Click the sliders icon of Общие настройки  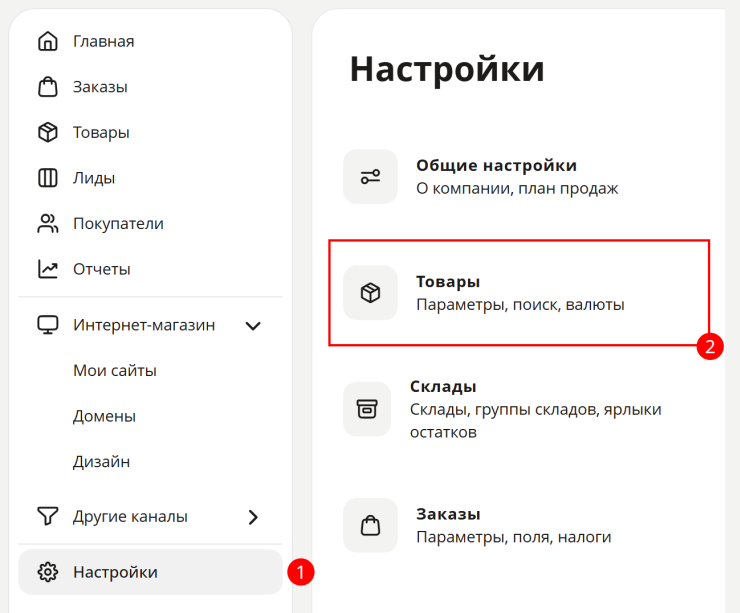370,177
